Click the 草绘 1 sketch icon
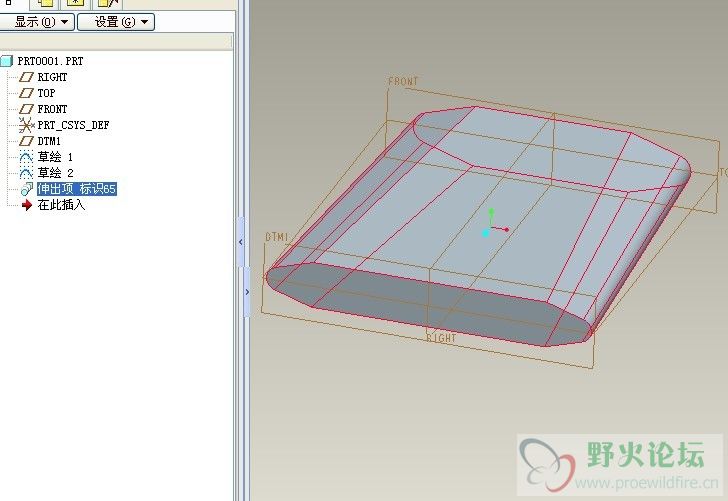The height and width of the screenshot is (501, 728). (26, 157)
